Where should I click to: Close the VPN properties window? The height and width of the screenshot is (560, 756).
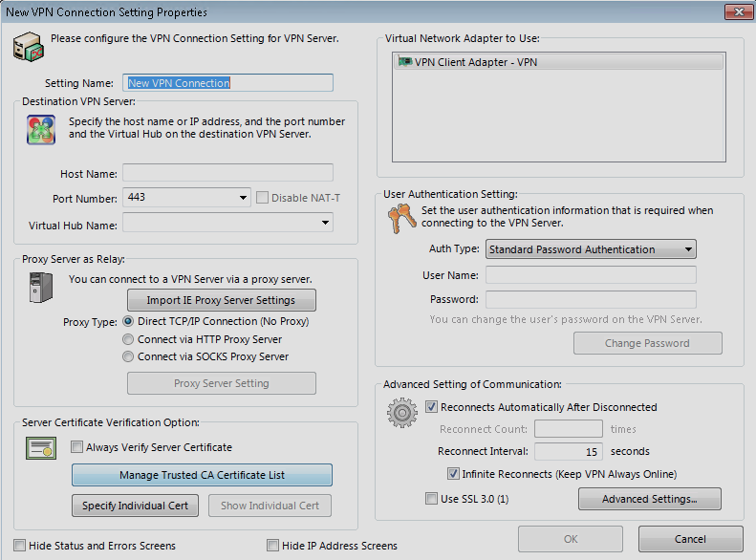(733, 12)
